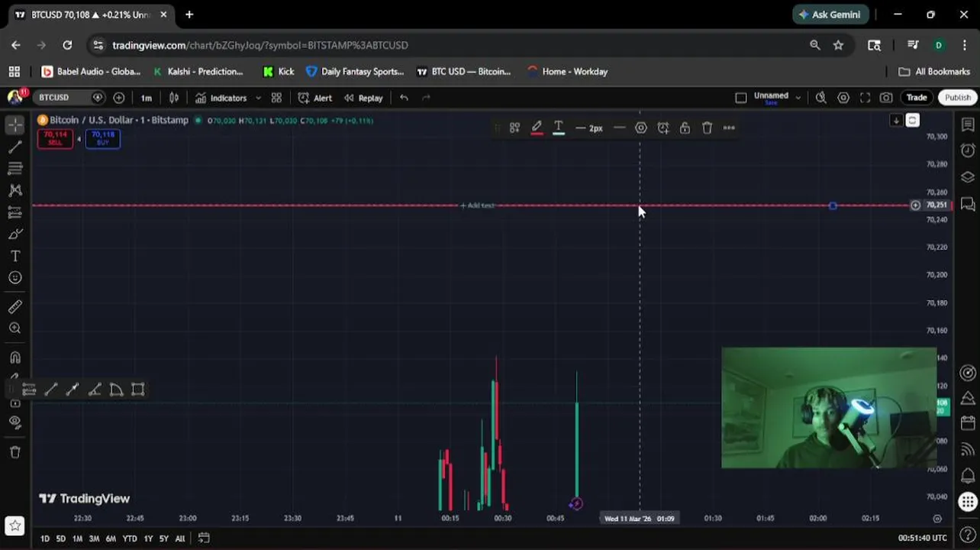Click the SELL 70,114 button
The width and height of the screenshot is (980, 550).
(x=55, y=138)
